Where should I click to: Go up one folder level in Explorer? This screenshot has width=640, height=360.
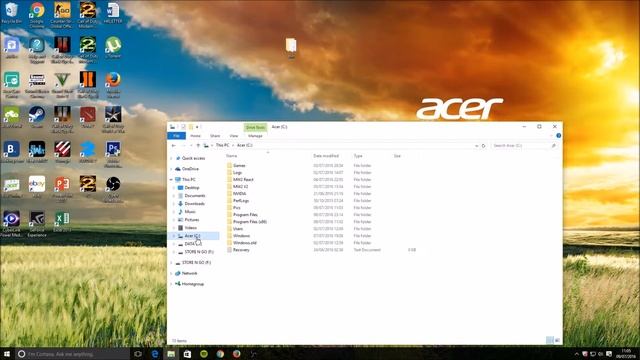pos(198,146)
